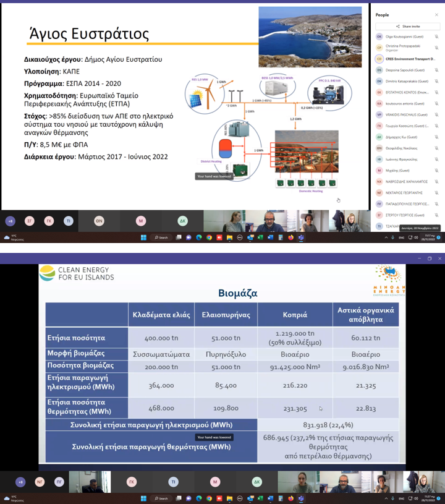445x504 pixels.
Task: Click muted mic icon beside Despoina Sapoulidi
Action: (436, 70)
